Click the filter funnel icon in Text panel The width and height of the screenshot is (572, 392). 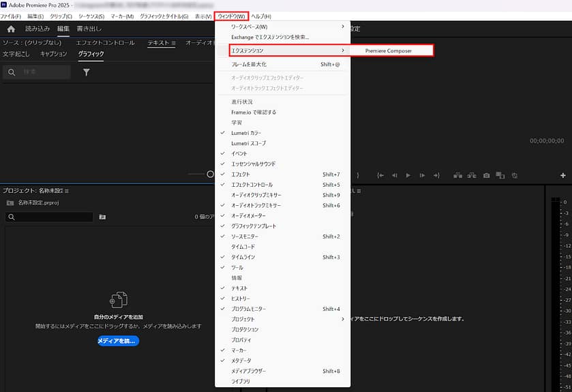point(87,72)
